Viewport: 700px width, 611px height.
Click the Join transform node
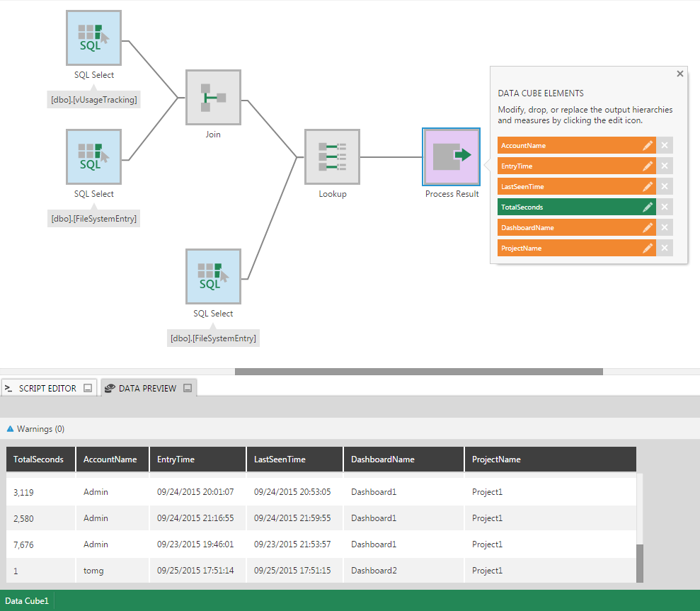click(213, 97)
